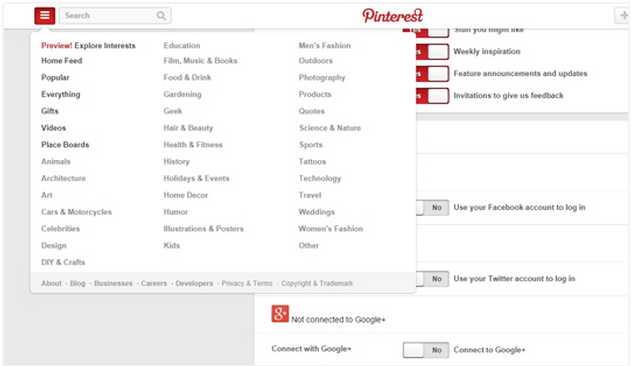The image size is (631, 366).
Task: Open the Tattoos category
Action: 312,161
